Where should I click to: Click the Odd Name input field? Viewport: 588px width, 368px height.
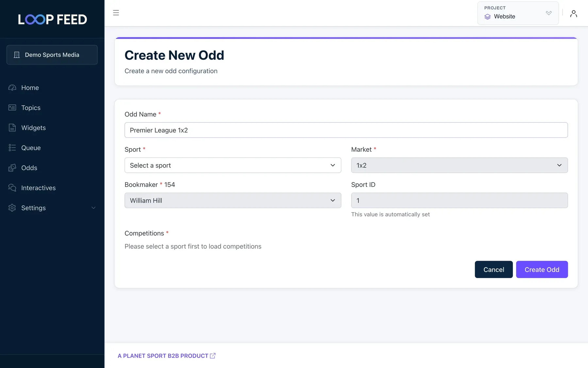click(346, 130)
